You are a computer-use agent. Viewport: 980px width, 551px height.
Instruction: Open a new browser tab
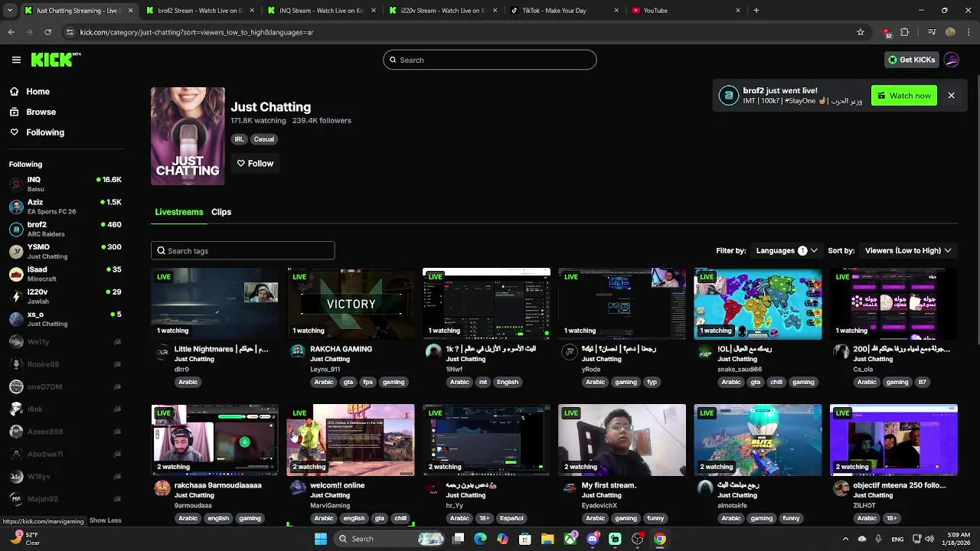click(756, 11)
